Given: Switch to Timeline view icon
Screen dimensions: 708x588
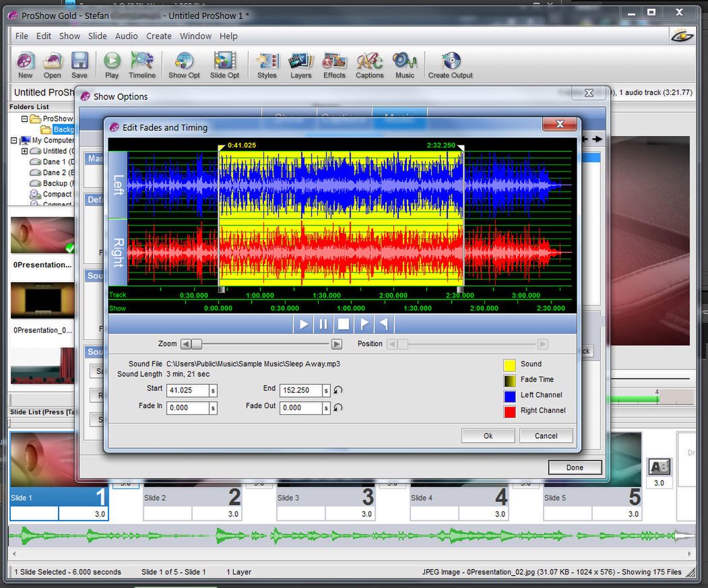Looking at the screenshot, I should coord(141,65).
